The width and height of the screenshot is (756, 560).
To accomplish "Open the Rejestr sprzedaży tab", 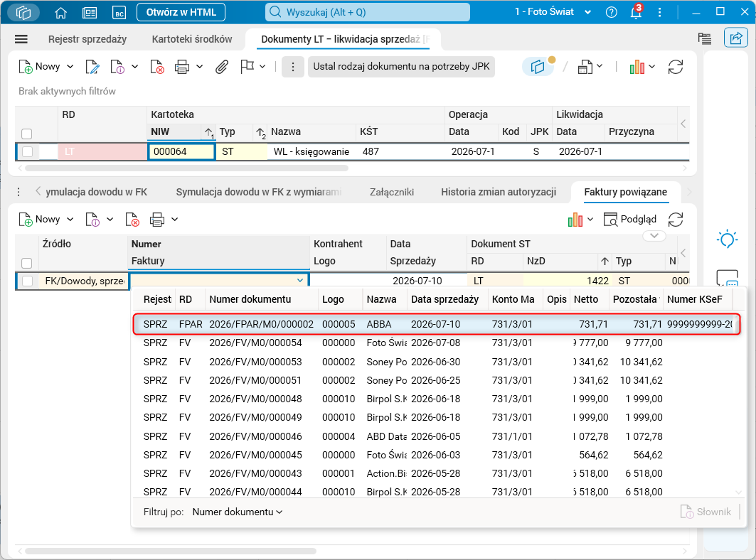I will (x=87, y=39).
